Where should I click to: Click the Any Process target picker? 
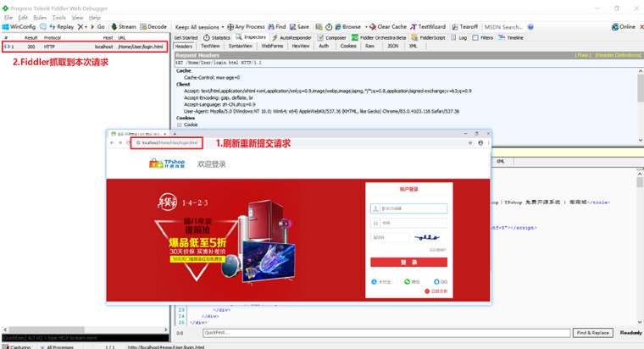pos(246,27)
